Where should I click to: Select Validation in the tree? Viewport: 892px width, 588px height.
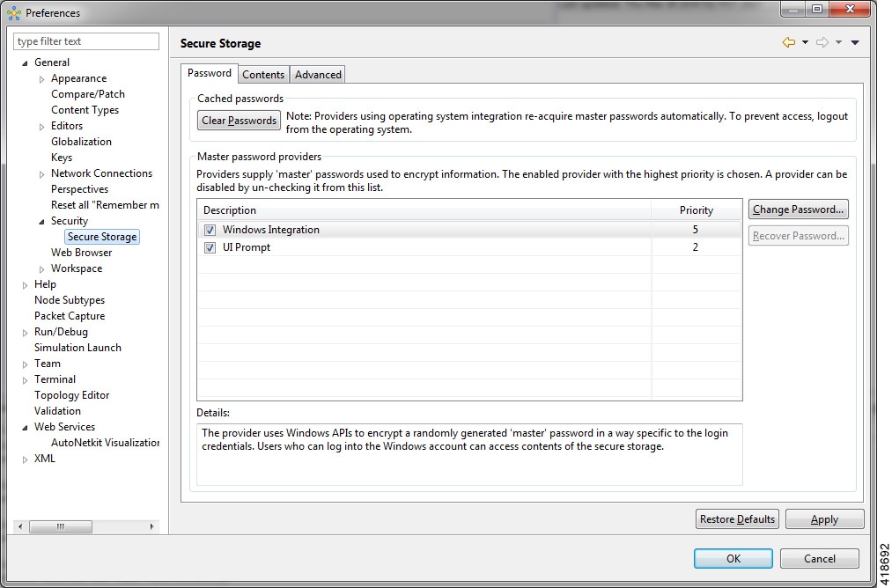tap(57, 411)
